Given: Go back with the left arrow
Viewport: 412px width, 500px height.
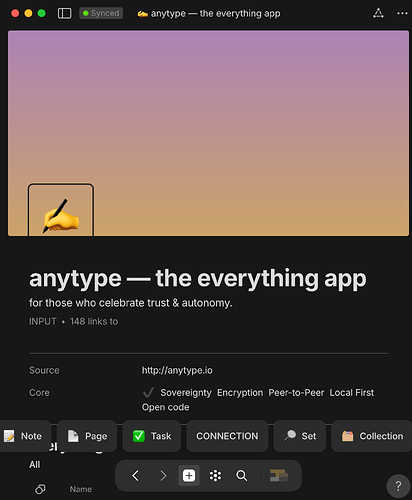Looking at the screenshot, I should click(x=135, y=476).
